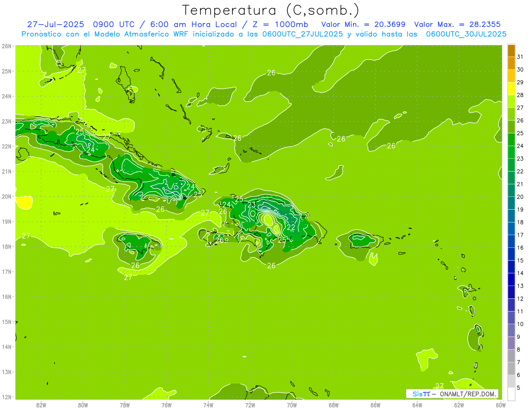Click the SisTT ONAMLT/REP.DOM. credit box
532x411 pixels.
click(453, 394)
